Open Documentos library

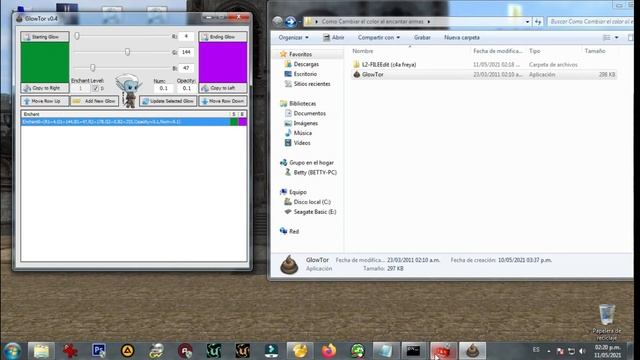(309, 113)
